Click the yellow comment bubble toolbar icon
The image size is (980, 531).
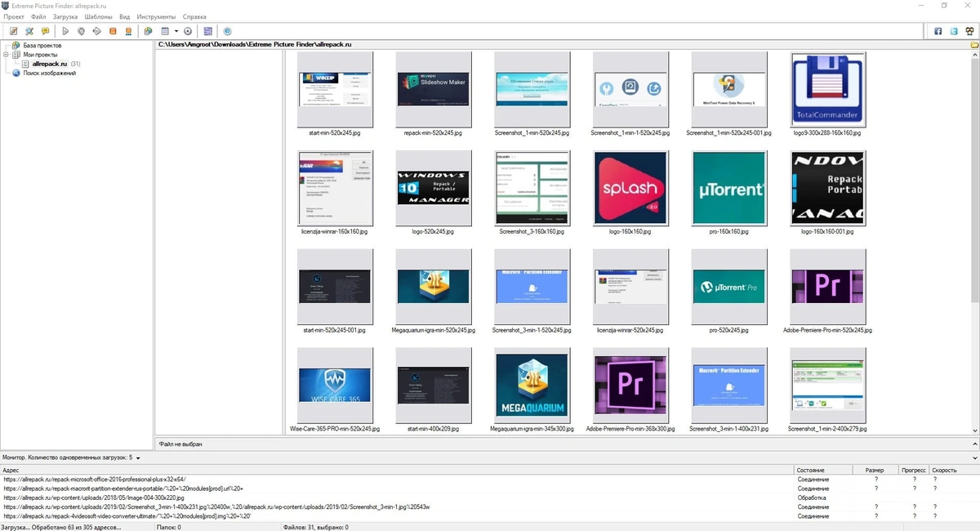(46, 31)
